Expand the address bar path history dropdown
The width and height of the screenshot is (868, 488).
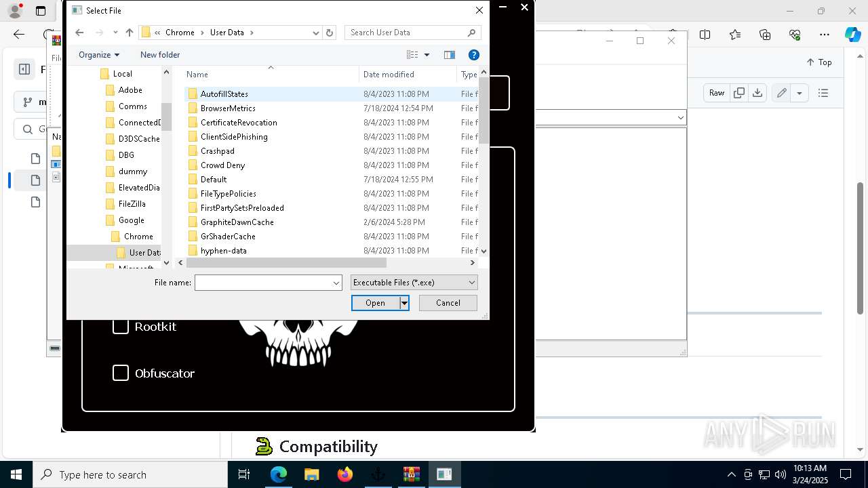click(x=316, y=33)
